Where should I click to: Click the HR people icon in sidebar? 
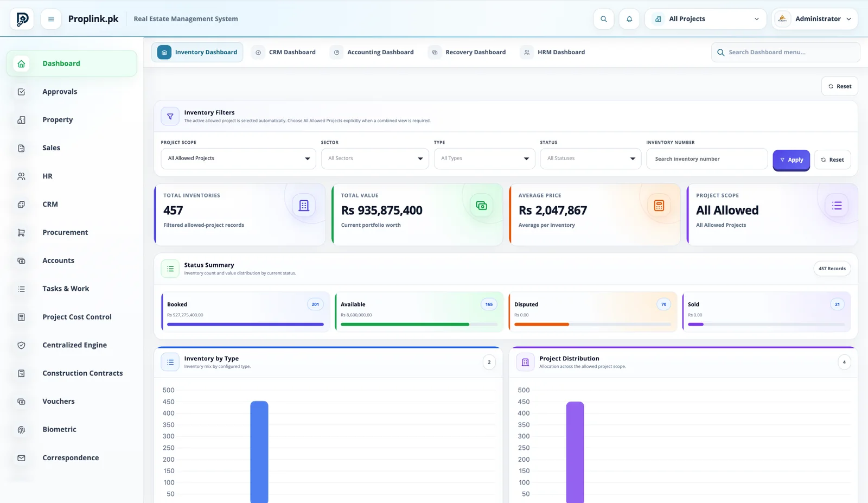[x=21, y=176]
